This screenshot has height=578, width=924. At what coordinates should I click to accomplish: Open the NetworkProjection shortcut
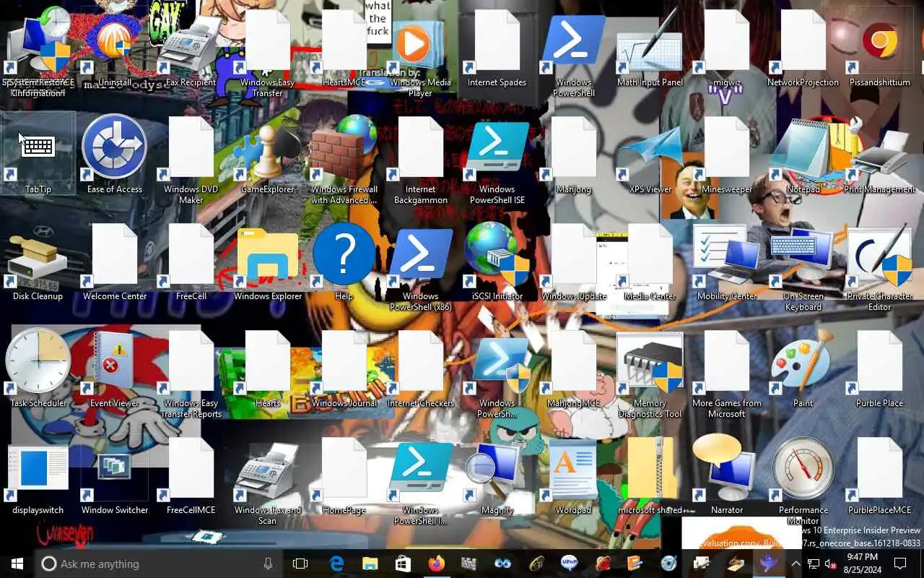[803, 49]
